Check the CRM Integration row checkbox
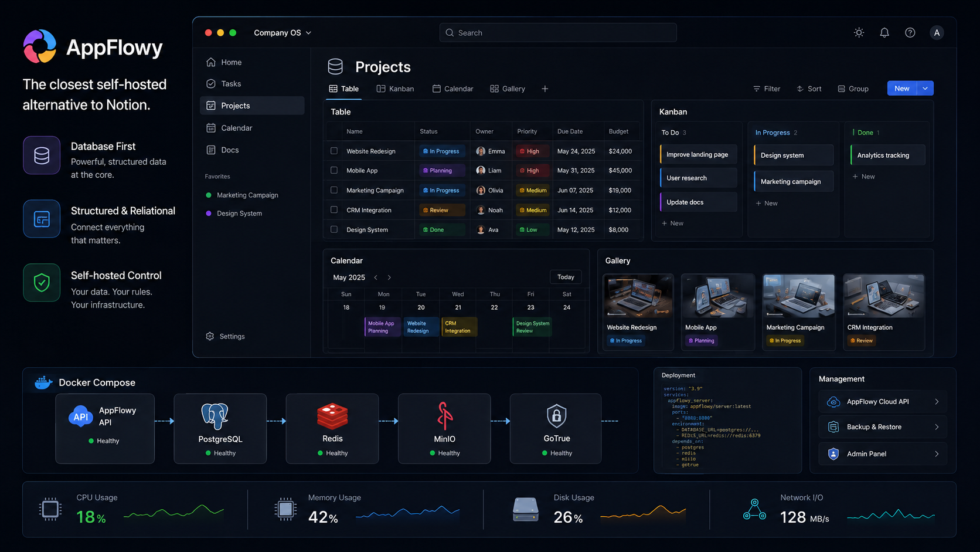Viewport: 980px width, 552px height. [x=334, y=209]
